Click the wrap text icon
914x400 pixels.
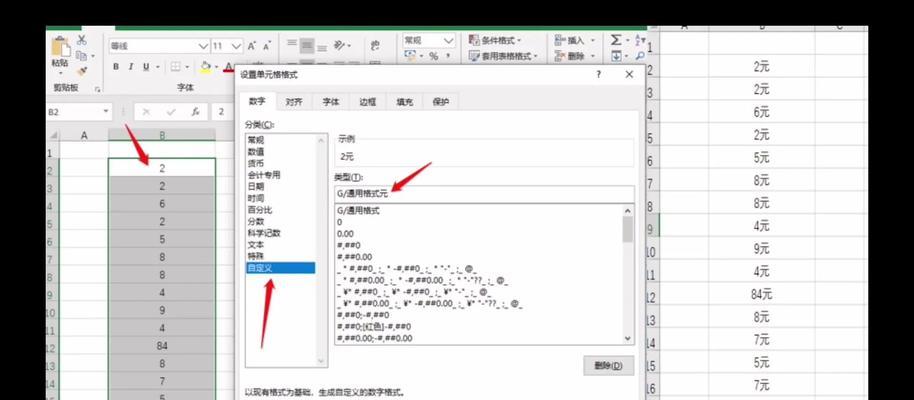tap(375, 45)
